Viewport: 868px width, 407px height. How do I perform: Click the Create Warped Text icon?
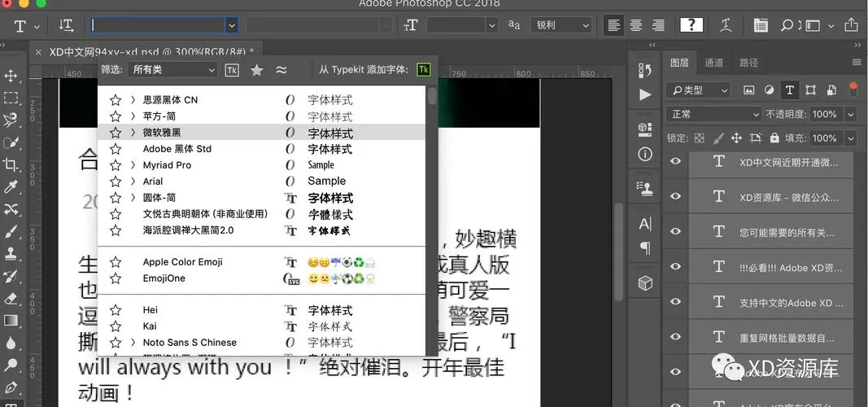pyautogui.click(x=726, y=25)
